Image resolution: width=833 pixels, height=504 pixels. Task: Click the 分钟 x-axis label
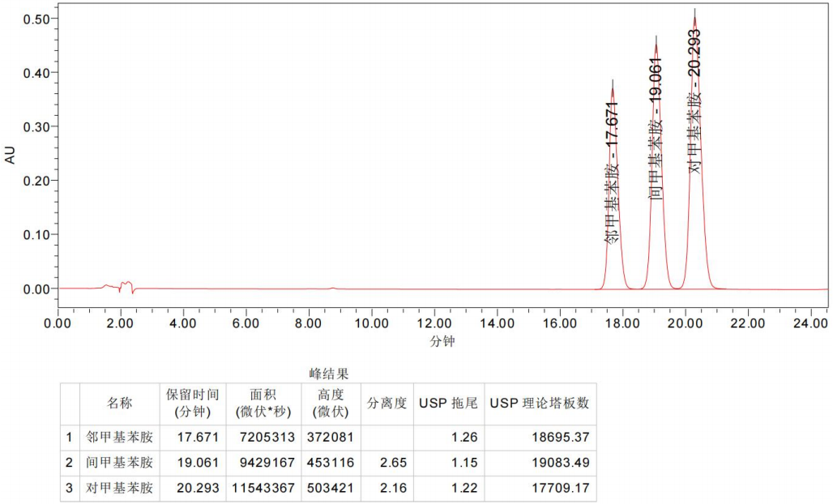pos(442,341)
